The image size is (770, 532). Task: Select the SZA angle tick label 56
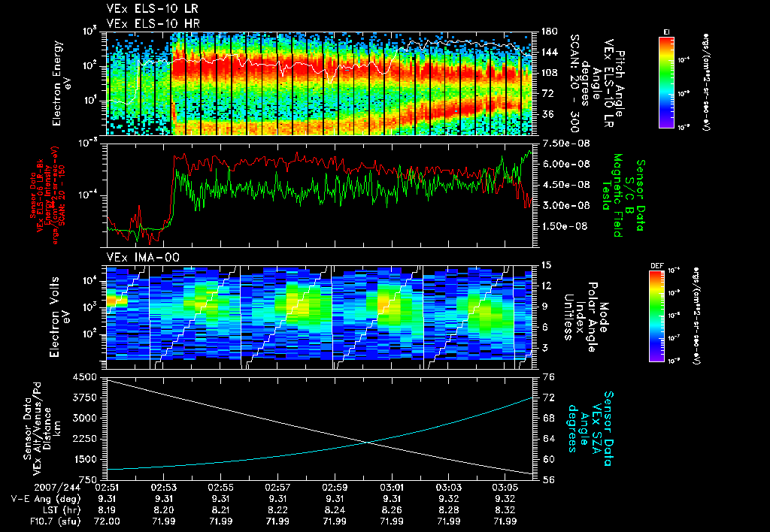click(548, 480)
